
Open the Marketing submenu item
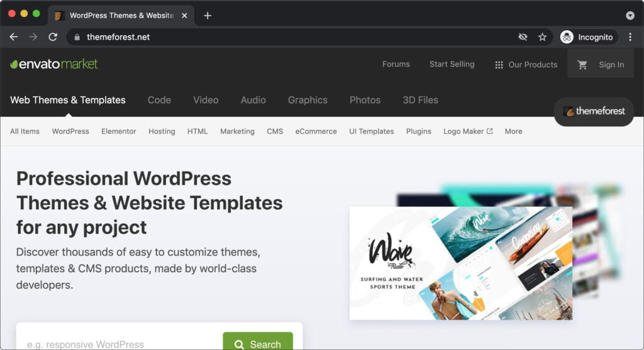237,131
